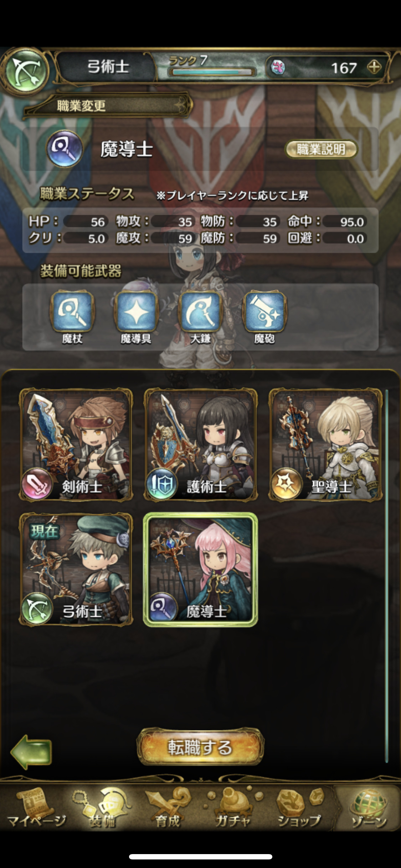Tap the green back arrow
The image size is (401, 868).
31,752
